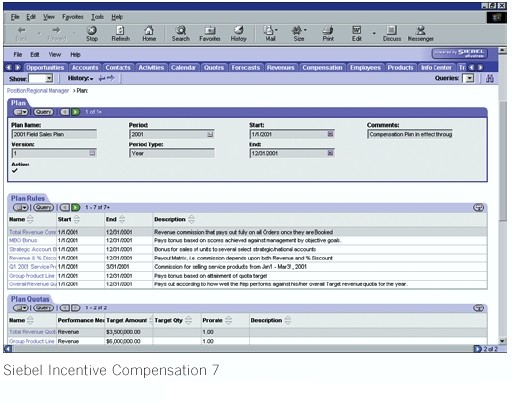Click the Mail toolbar icon
This screenshot has width=513, height=406.
[x=269, y=30]
